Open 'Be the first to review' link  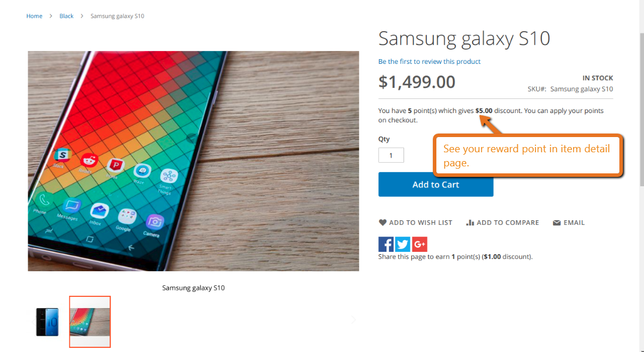click(x=429, y=61)
